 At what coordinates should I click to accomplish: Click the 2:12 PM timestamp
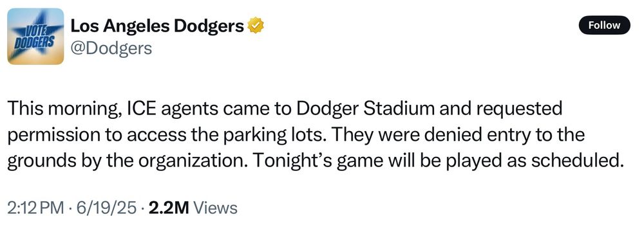pos(35,208)
